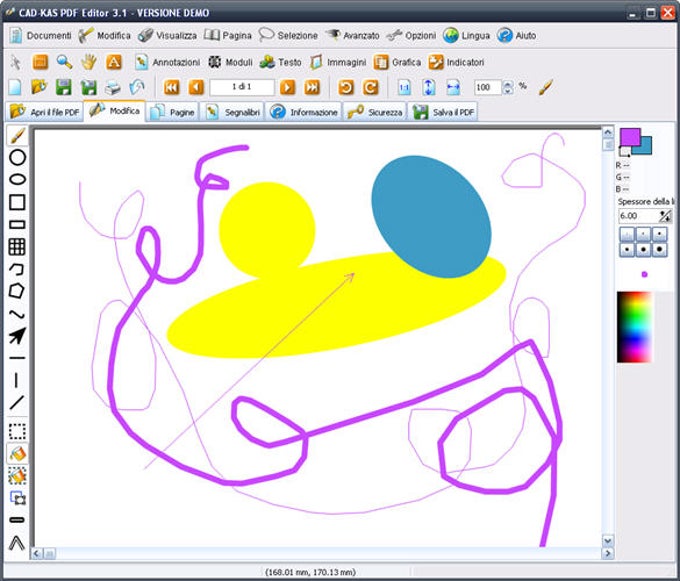The height and width of the screenshot is (581, 680).
Task: Switch to the Segnalibri tab
Action: 232,112
